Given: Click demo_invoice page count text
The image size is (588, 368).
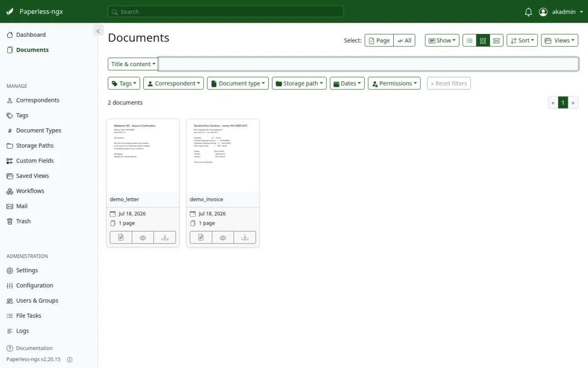Looking at the screenshot, I should pos(207,223).
